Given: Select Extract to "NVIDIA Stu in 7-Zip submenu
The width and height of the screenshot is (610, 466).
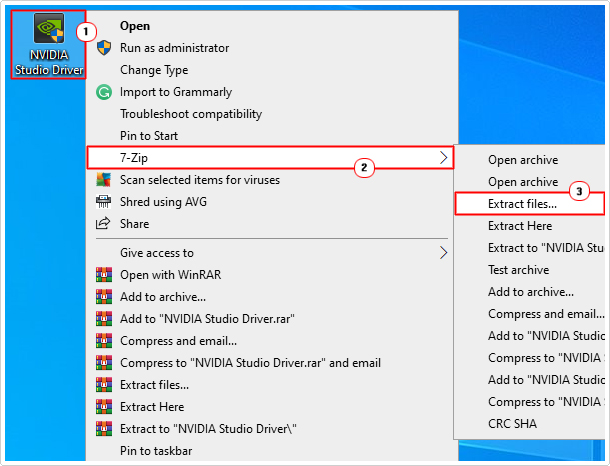Looking at the screenshot, I should [546, 248].
